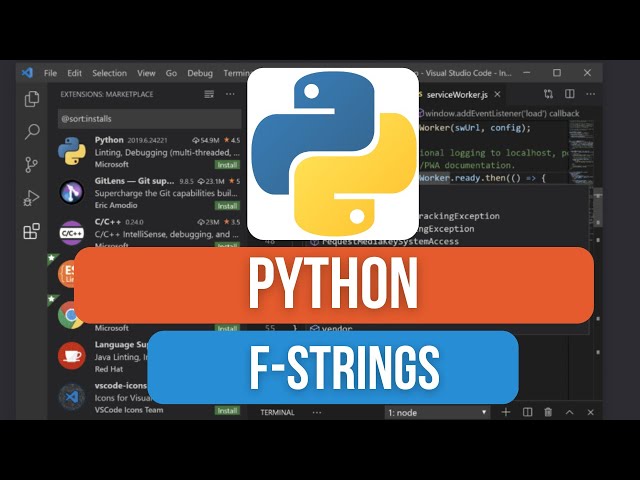Click the vscode-icons extension logo
The image size is (640, 480).
(72, 397)
